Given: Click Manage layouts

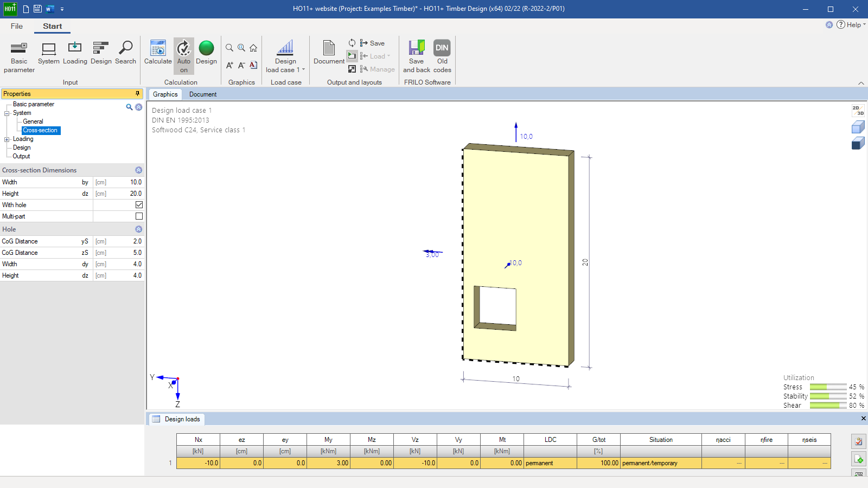Looking at the screenshot, I should pyautogui.click(x=378, y=69).
